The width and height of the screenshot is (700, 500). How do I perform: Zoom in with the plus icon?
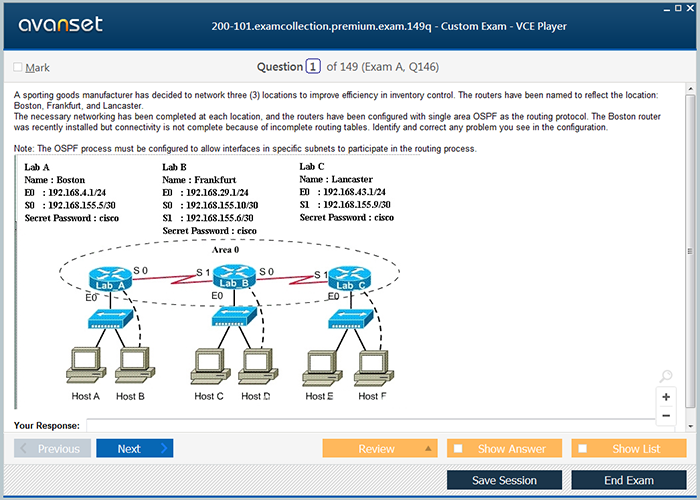coord(666,397)
